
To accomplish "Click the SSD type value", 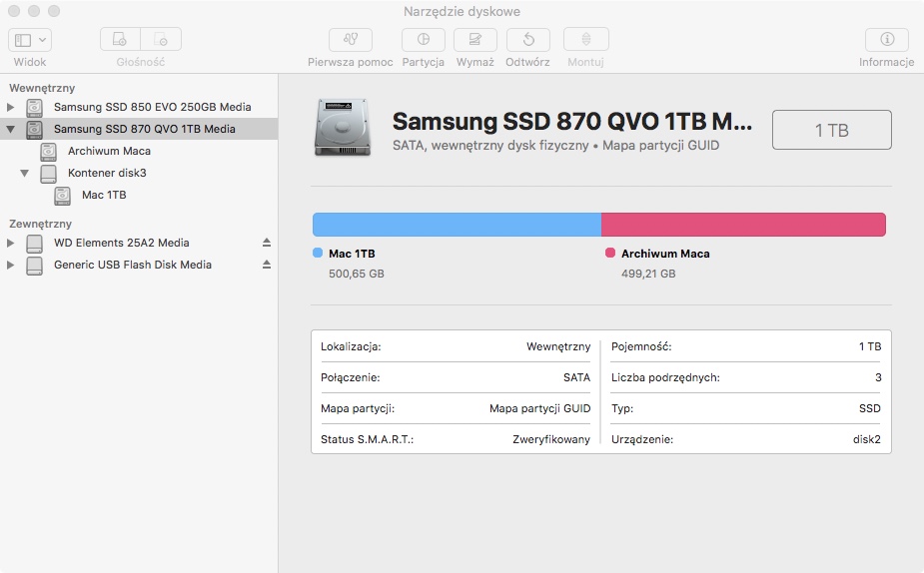I will pos(870,408).
